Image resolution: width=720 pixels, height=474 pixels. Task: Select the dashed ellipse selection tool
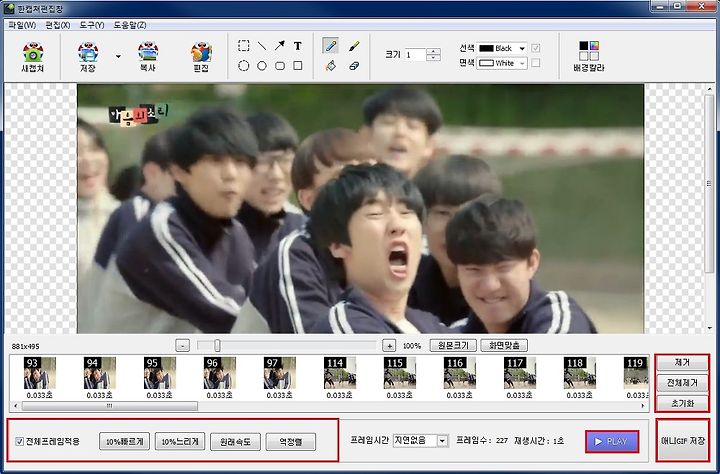243,66
